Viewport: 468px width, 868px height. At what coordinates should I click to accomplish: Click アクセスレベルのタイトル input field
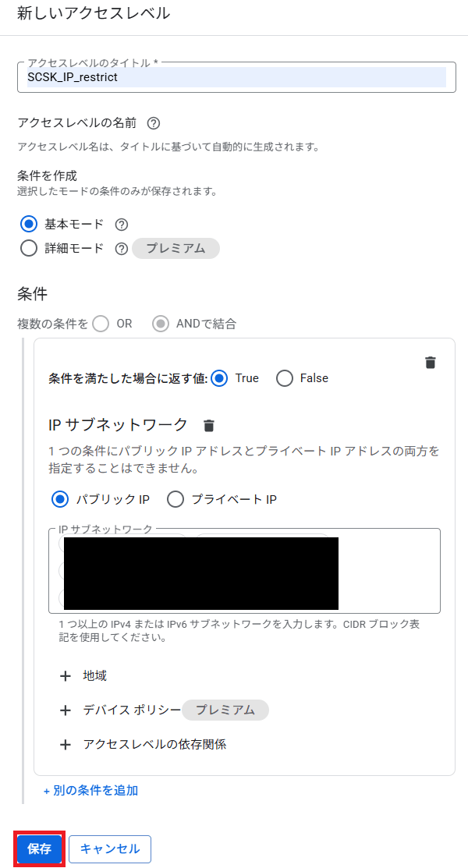click(x=234, y=77)
